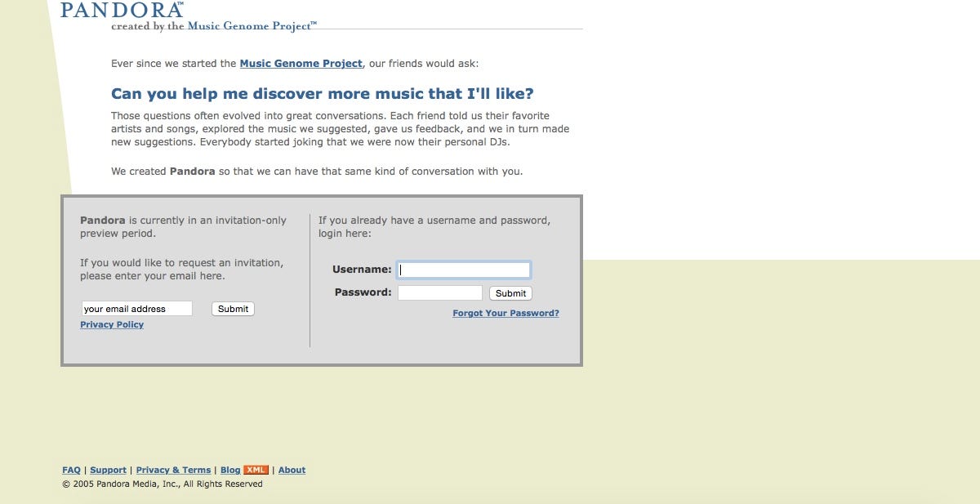Go to the Blog footer link
Viewport: 980px width, 504px height.
click(x=230, y=470)
